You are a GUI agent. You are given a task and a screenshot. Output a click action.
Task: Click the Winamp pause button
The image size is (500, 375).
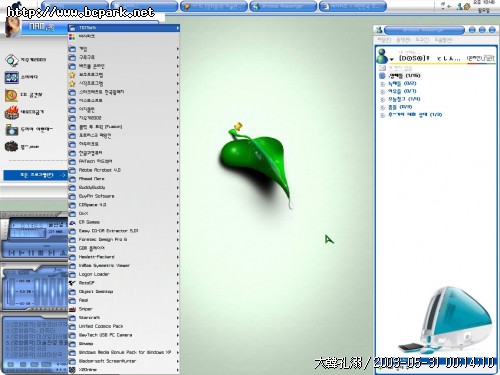point(31,253)
